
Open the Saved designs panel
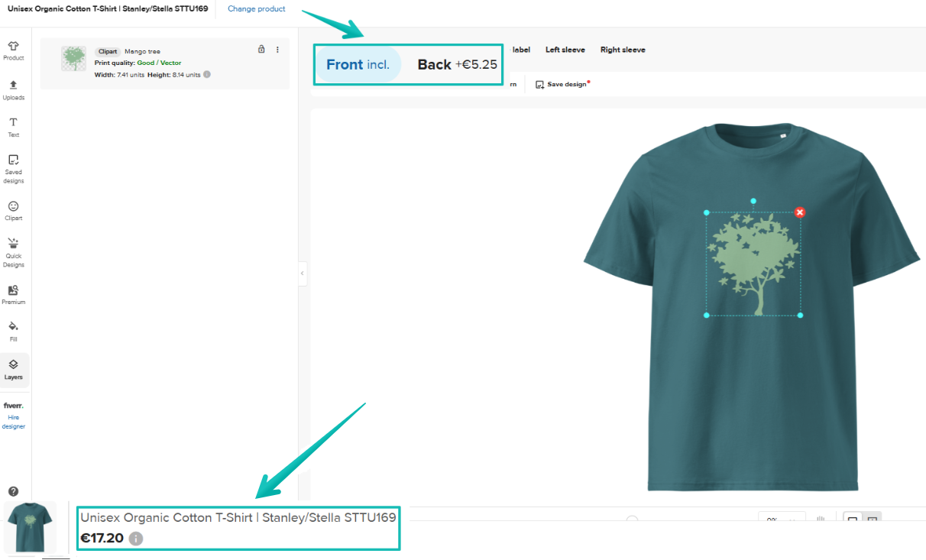pos(14,167)
